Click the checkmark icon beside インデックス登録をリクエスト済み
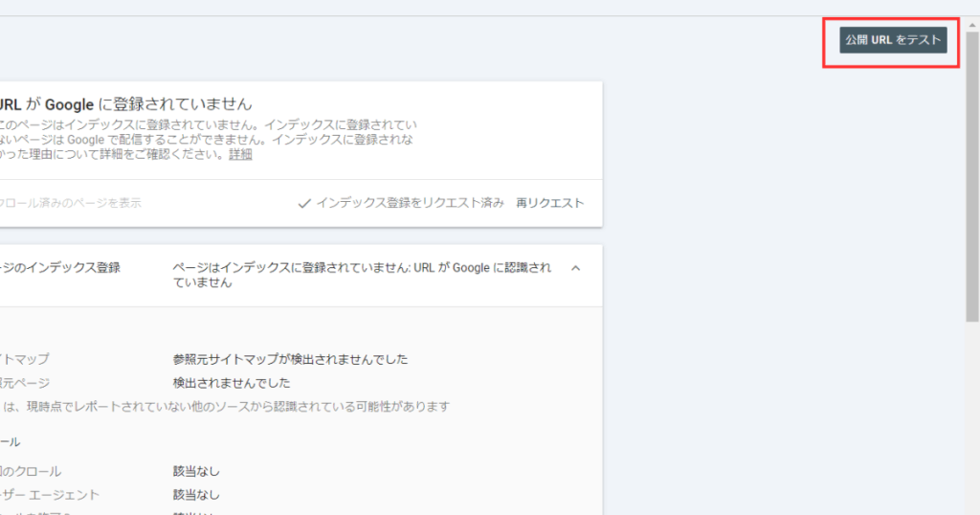 tap(303, 203)
